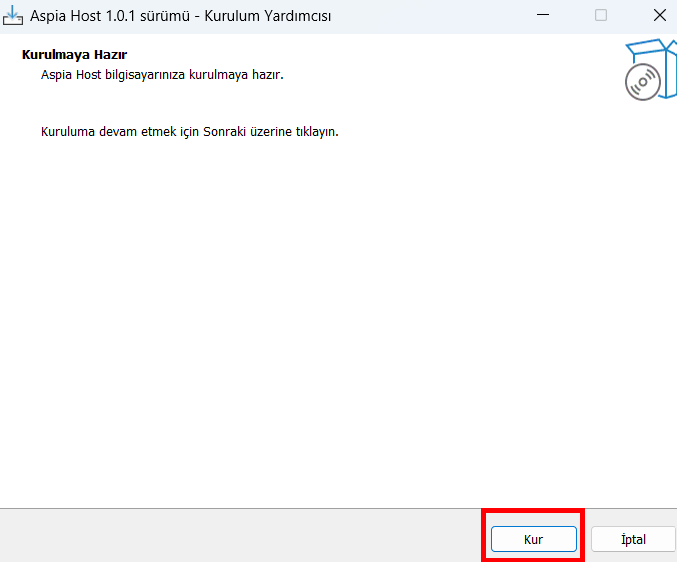Viewport: 677px width, 562px height.
Task: Click the 'Aspia Host bilgisayarınıza kurulmaya hazır.' text
Action: (x=162, y=75)
